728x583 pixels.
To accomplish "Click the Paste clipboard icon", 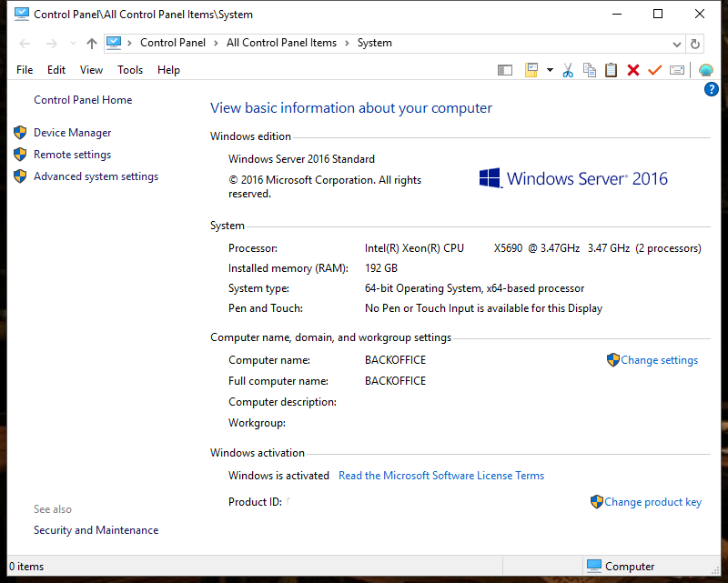I will [x=611, y=70].
